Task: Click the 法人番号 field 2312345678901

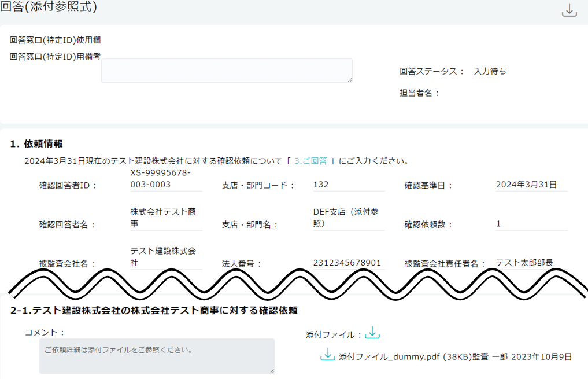Action: 348,263
